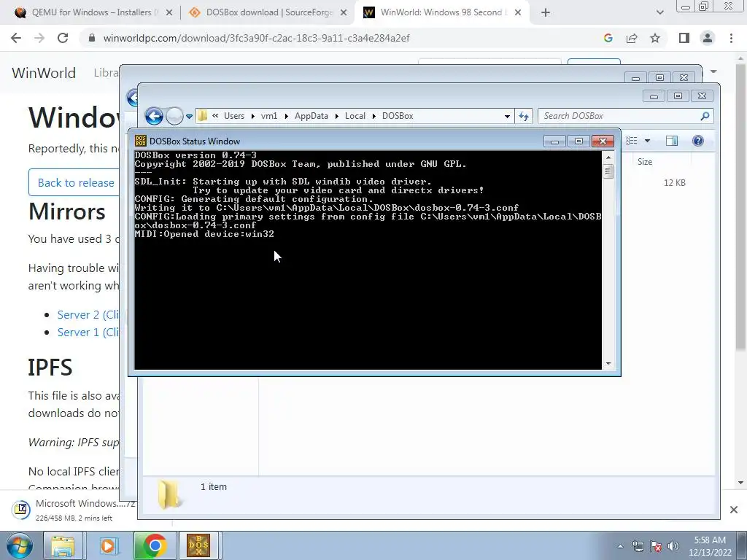Click the DOSBox Status Window scrollbar thumb
Screen dimensions: 747x560
(x=608, y=171)
